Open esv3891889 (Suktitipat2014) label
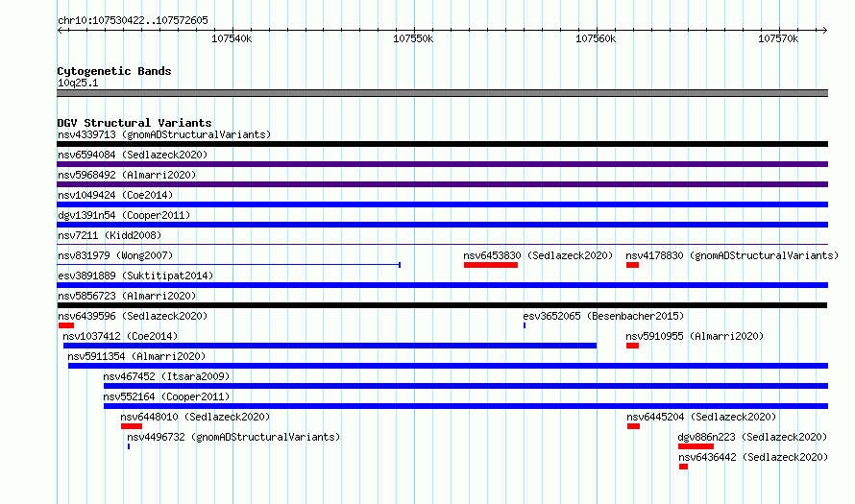855x504 pixels. click(135, 276)
